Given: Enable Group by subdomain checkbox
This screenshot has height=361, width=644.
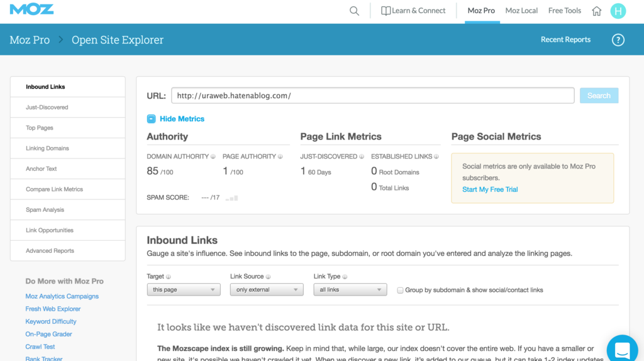Looking at the screenshot, I should (400, 291).
